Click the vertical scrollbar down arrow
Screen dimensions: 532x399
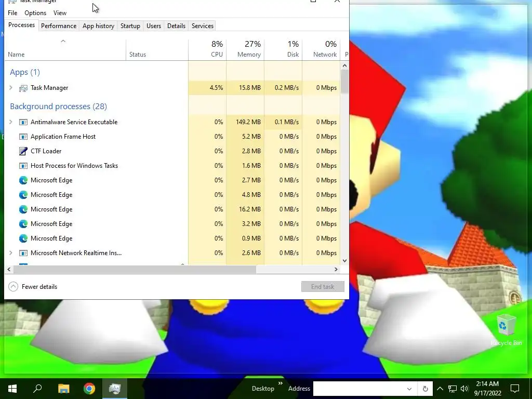coord(345,261)
